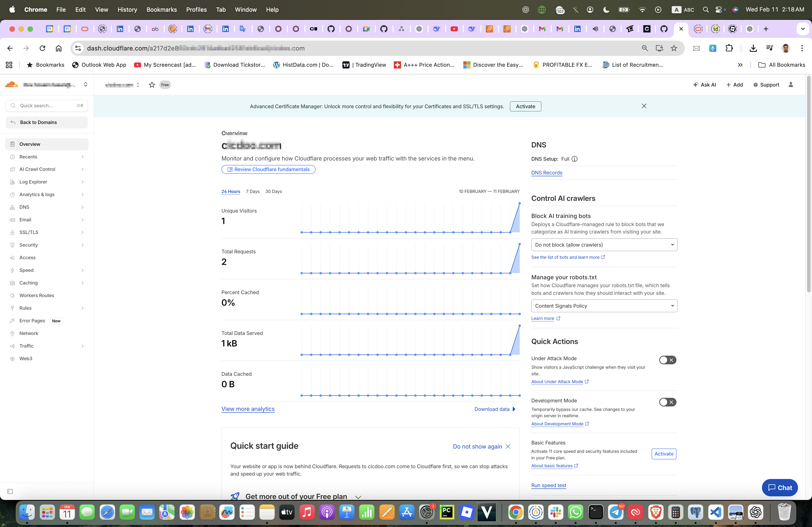Click the DNS Setup info icon

tap(574, 159)
